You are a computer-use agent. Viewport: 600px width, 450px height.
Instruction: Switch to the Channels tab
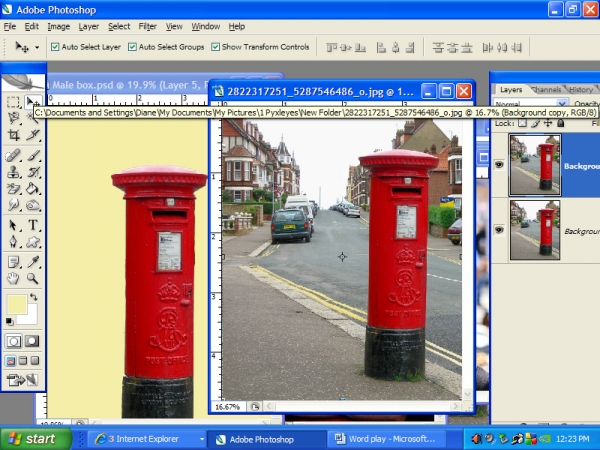(546, 90)
